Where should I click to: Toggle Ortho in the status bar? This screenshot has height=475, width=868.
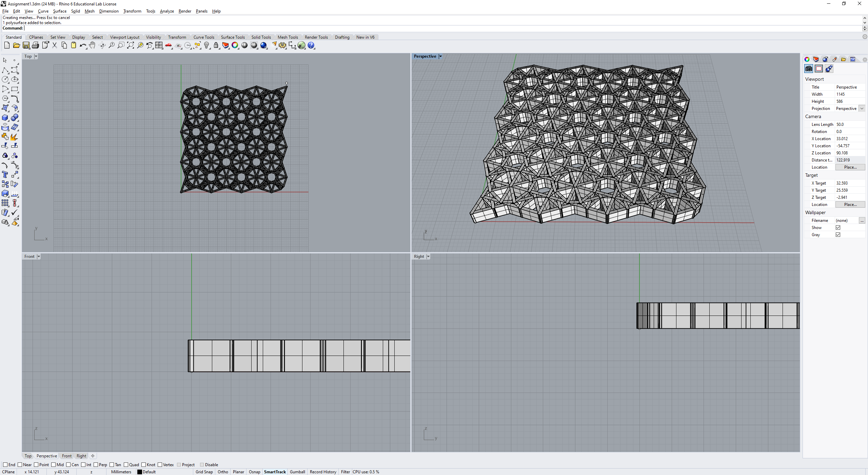(223, 472)
